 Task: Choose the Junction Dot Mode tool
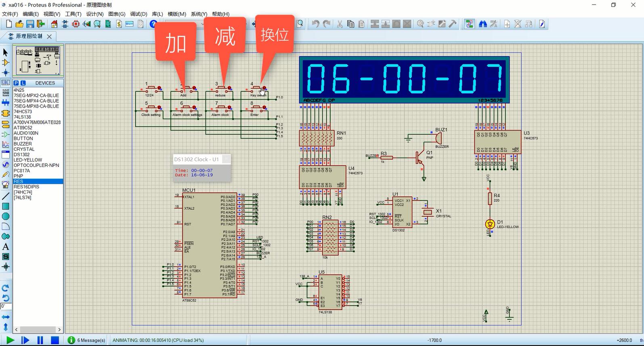[6, 72]
